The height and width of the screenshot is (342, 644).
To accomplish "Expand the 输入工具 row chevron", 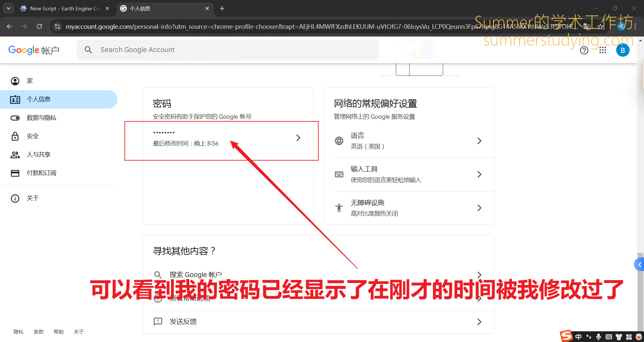I will (479, 174).
